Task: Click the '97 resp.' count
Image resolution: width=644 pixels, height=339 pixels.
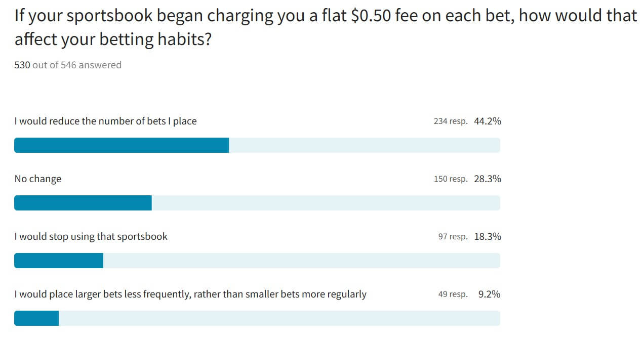Action: pyautogui.click(x=453, y=237)
